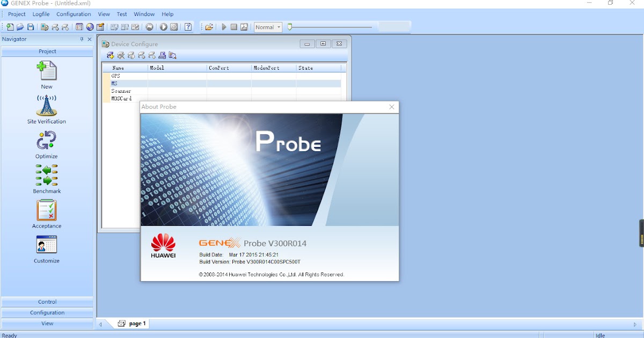The height and width of the screenshot is (338, 644).
Task: Open logfile folder icon in playback toolbar
Action: [x=209, y=27]
